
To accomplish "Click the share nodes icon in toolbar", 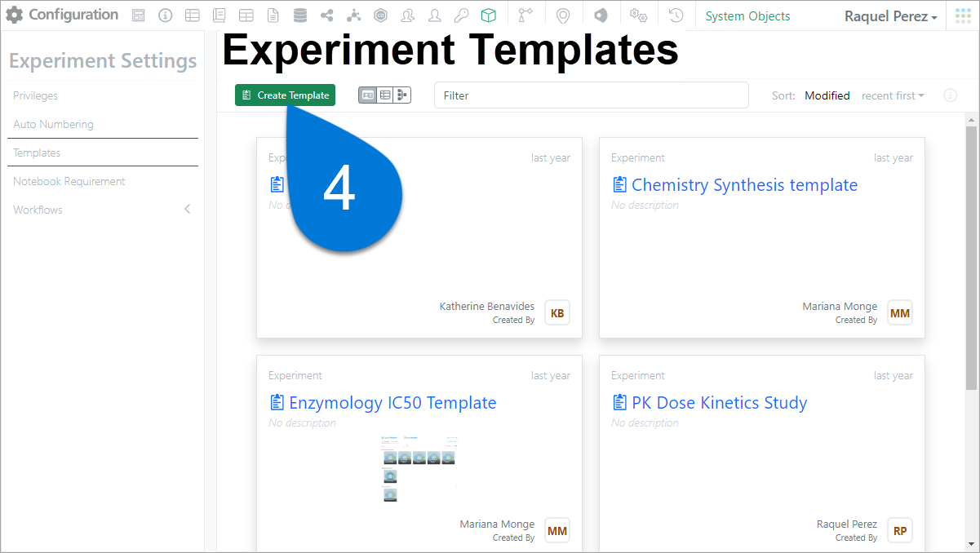I will pyautogui.click(x=326, y=15).
